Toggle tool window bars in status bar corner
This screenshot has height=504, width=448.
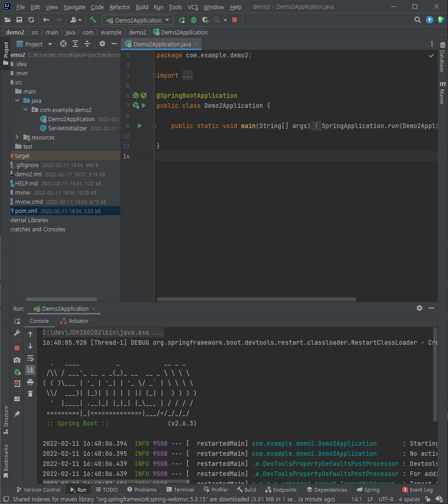pos(6,499)
